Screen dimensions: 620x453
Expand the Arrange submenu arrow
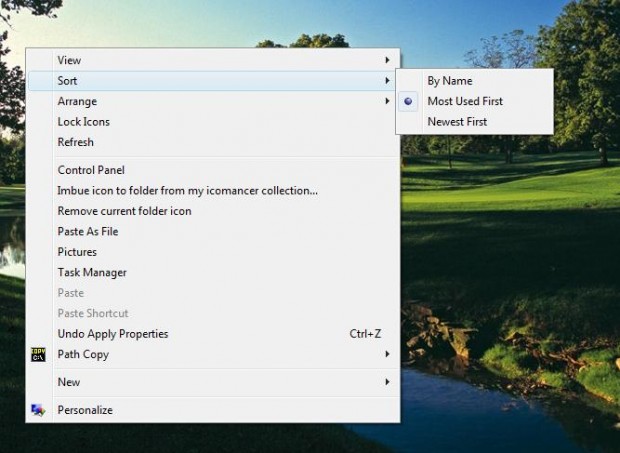387,101
